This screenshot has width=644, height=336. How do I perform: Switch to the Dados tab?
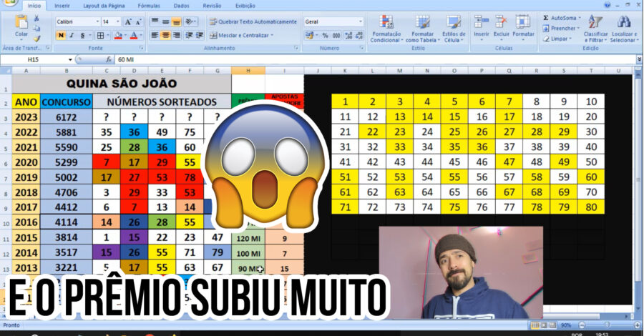click(181, 6)
